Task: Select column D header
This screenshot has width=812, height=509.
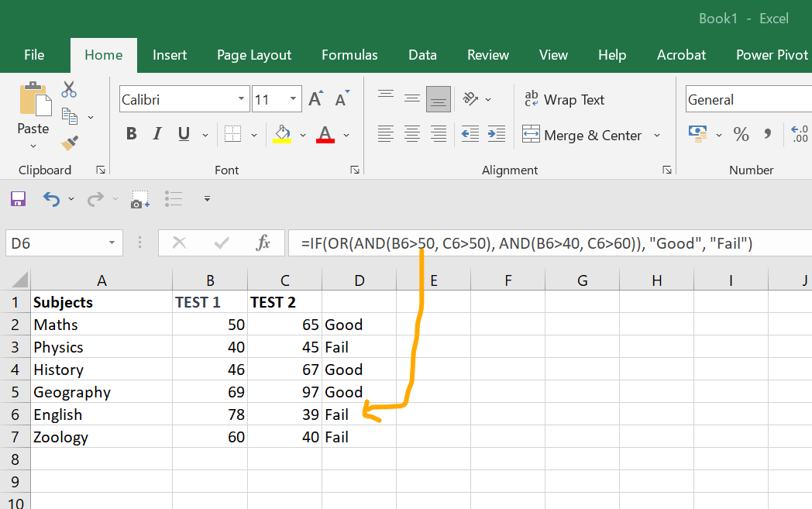Action: 360,280
